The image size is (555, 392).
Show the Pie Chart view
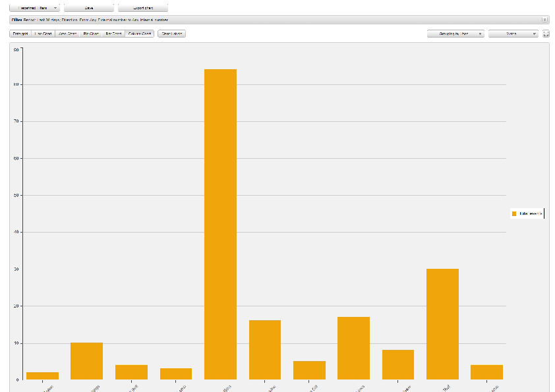(91, 34)
